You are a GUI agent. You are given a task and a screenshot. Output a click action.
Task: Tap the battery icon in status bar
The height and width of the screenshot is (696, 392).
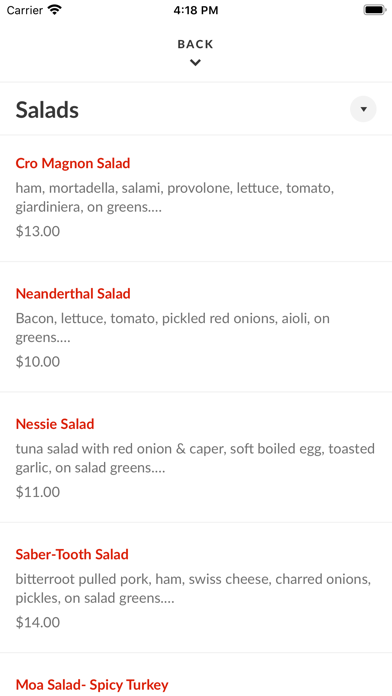pos(375,10)
